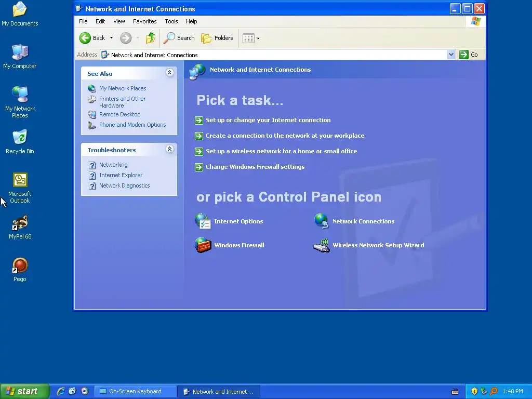Click the Forward arrow toolbar icon
This screenshot has width=532, height=399.
[x=126, y=38]
